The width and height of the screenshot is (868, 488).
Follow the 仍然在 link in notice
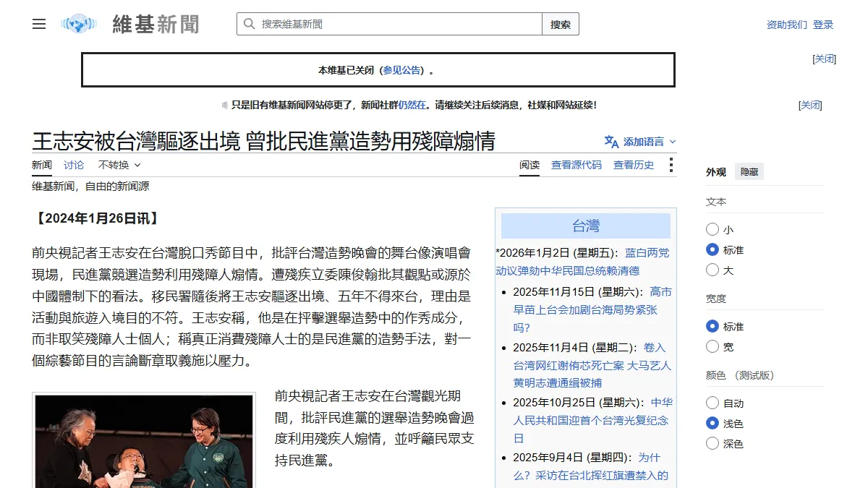tap(412, 105)
